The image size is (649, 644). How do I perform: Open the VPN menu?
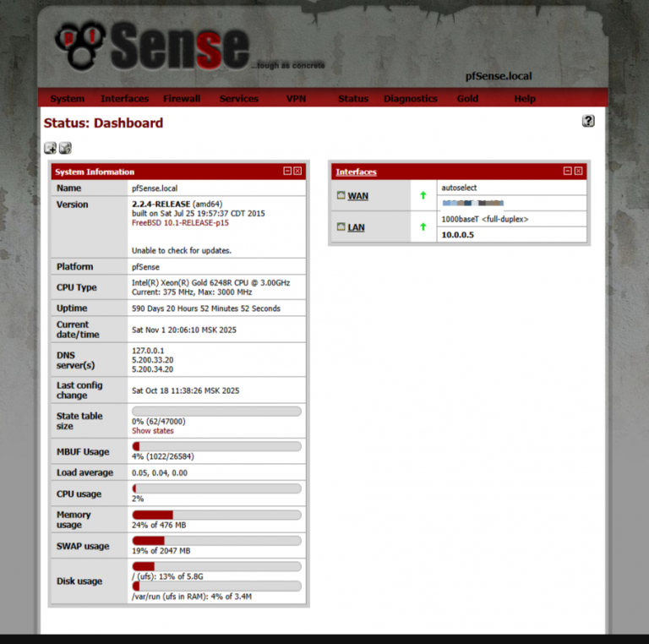click(296, 99)
